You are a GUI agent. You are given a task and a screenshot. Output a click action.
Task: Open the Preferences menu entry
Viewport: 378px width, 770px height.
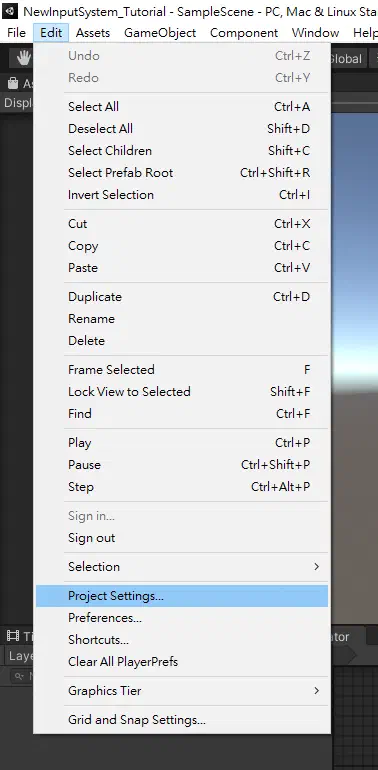click(x=182, y=618)
